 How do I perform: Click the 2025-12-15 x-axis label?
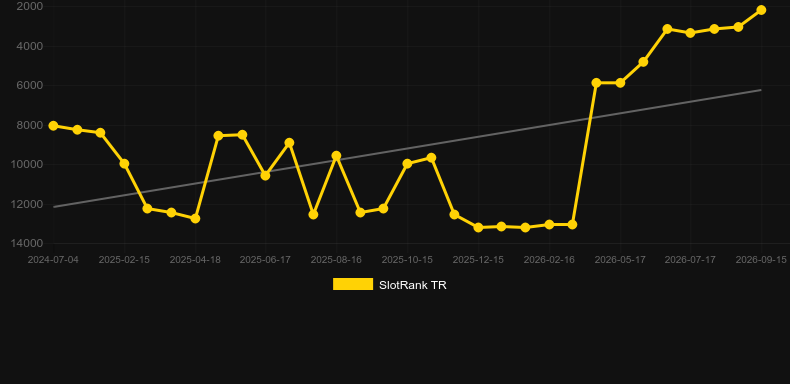(478, 260)
